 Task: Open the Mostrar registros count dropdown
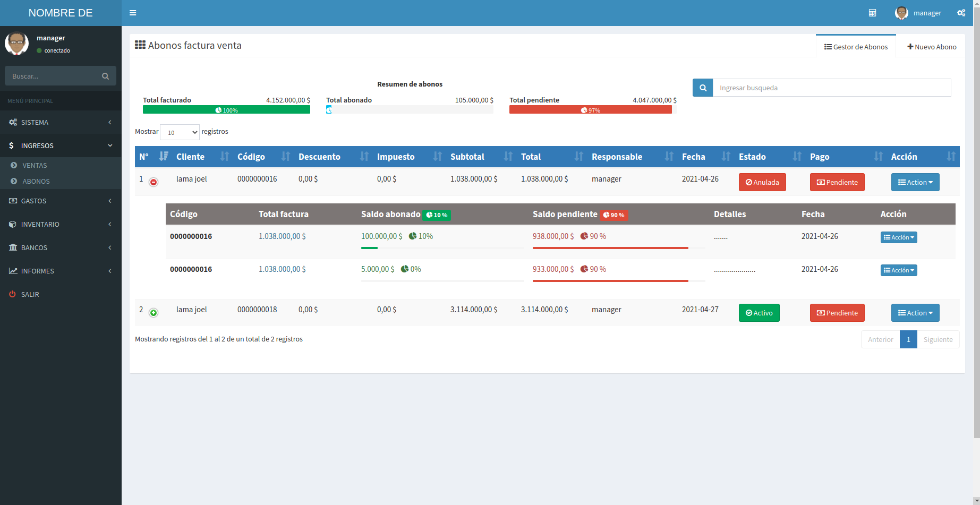coord(180,132)
